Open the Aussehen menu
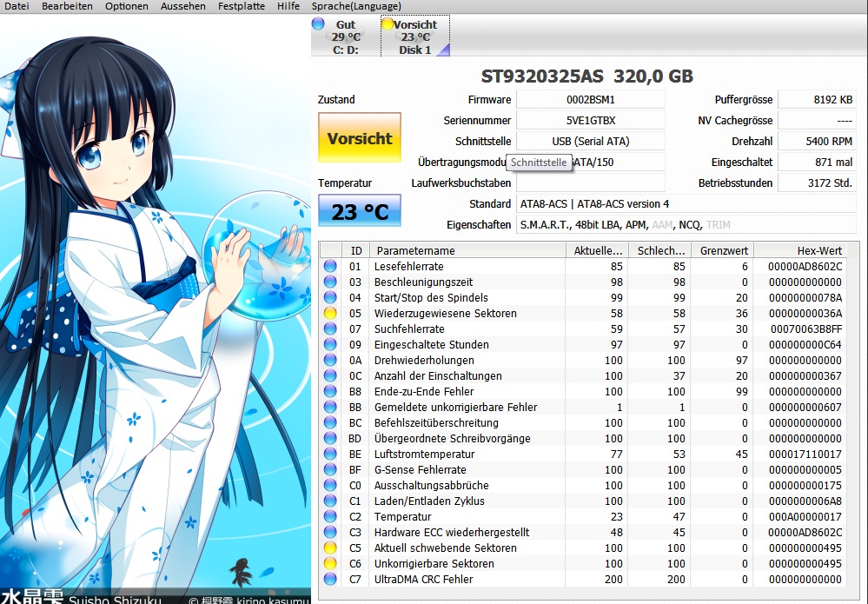The width and height of the screenshot is (868, 604). [x=182, y=6]
